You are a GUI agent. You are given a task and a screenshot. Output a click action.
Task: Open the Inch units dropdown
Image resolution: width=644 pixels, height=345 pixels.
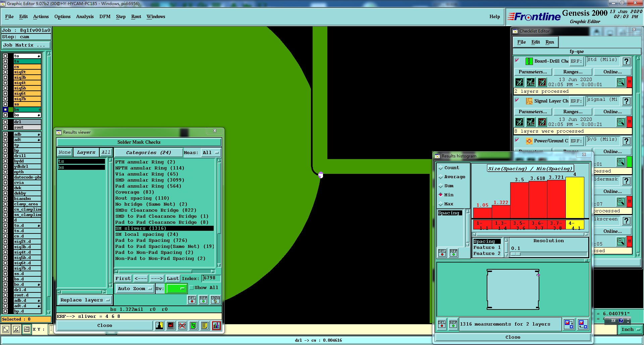click(631, 330)
